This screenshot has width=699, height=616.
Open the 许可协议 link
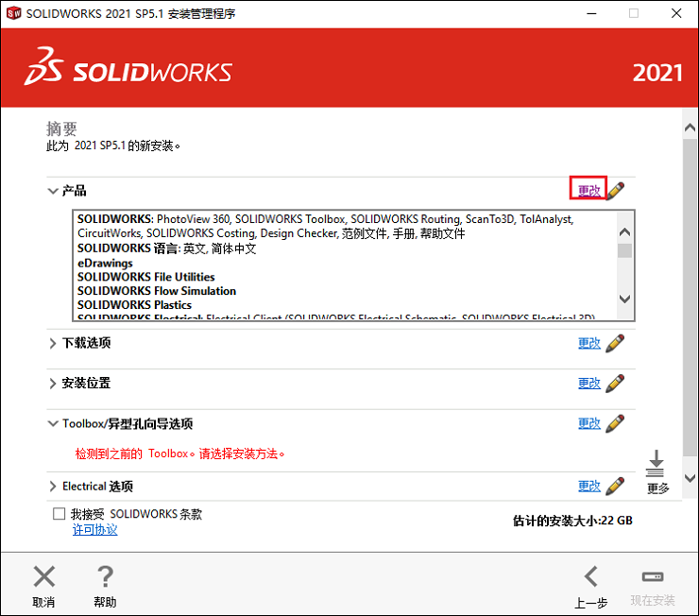(95, 529)
